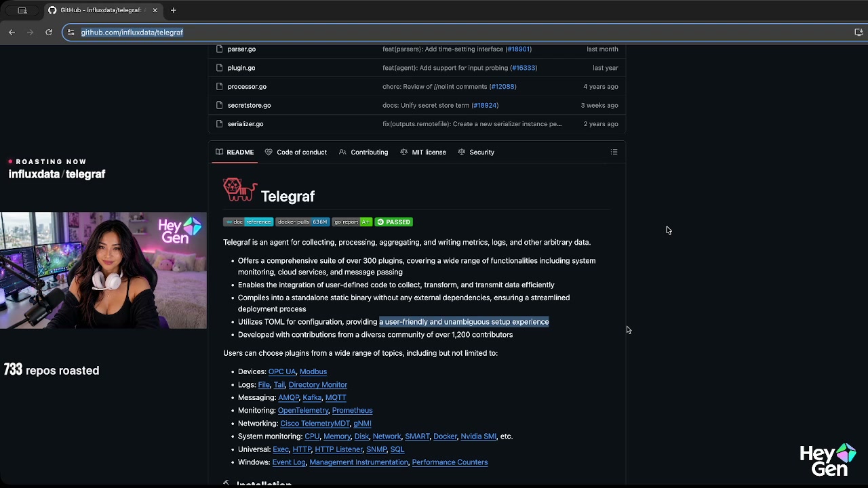Switch to the Security tab
This screenshot has width=868, height=488.
476,152
